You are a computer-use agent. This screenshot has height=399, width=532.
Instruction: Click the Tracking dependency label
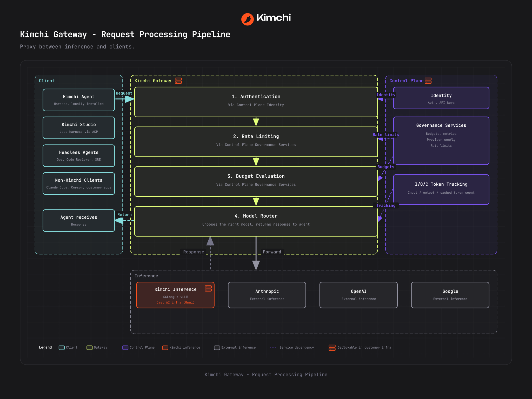[386, 206]
